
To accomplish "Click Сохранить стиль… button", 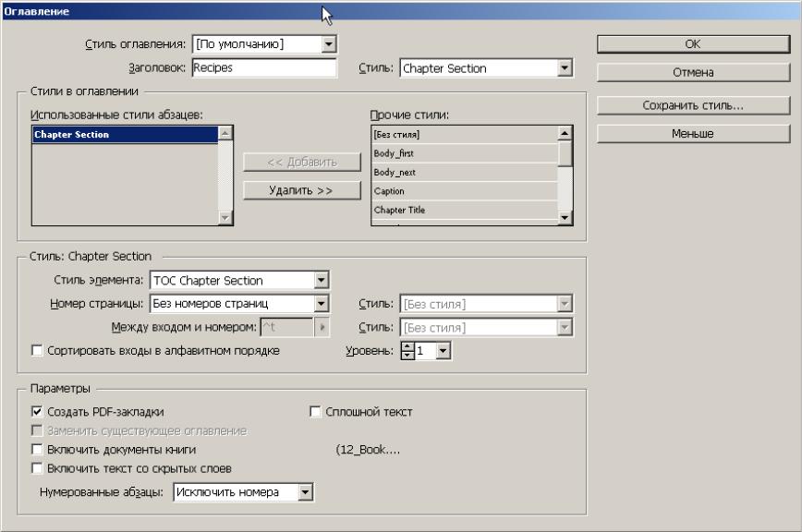I will (693, 105).
